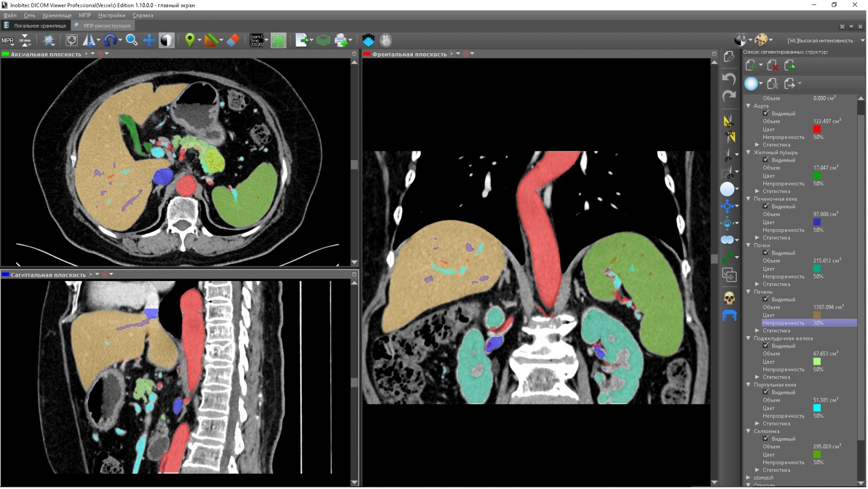Toggle Видимый checkbox for Поджелудочная железа
Image resolution: width=868 pixels, height=489 pixels.
(x=765, y=345)
